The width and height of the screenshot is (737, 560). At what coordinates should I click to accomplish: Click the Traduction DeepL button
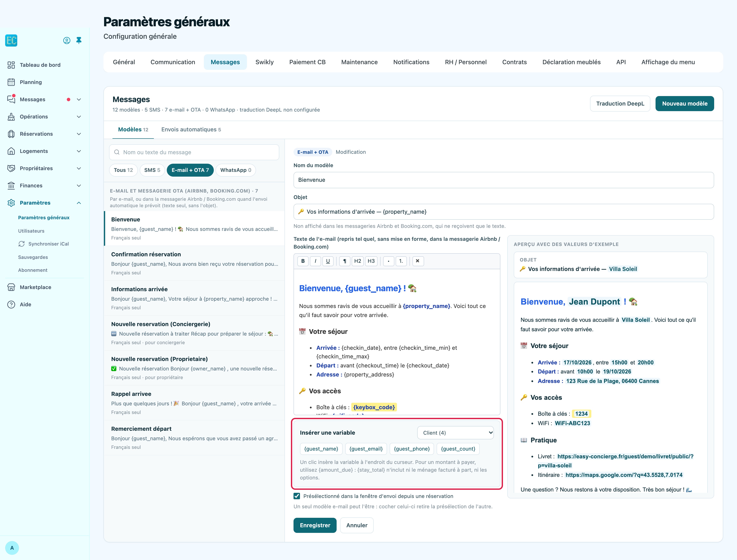[620, 104]
